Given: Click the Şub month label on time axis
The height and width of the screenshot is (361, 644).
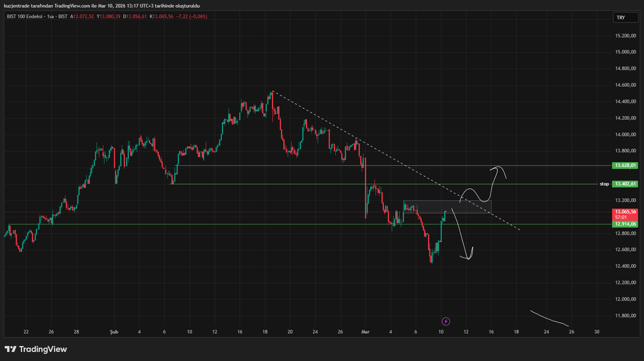Looking at the screenshot, I should 113,332.
